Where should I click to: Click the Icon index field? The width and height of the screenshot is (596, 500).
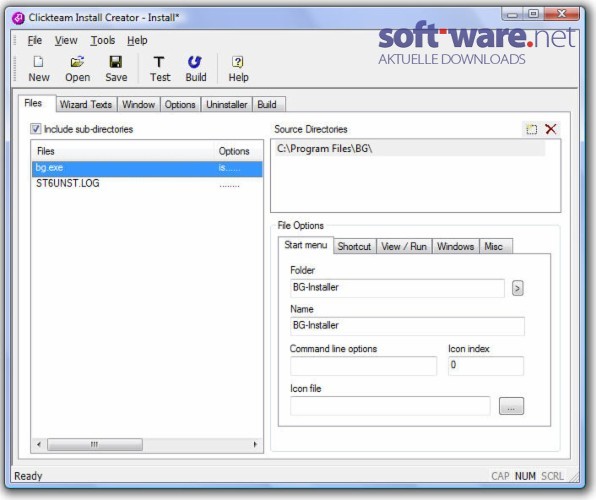pyautogui.click(x=486, y=366)
